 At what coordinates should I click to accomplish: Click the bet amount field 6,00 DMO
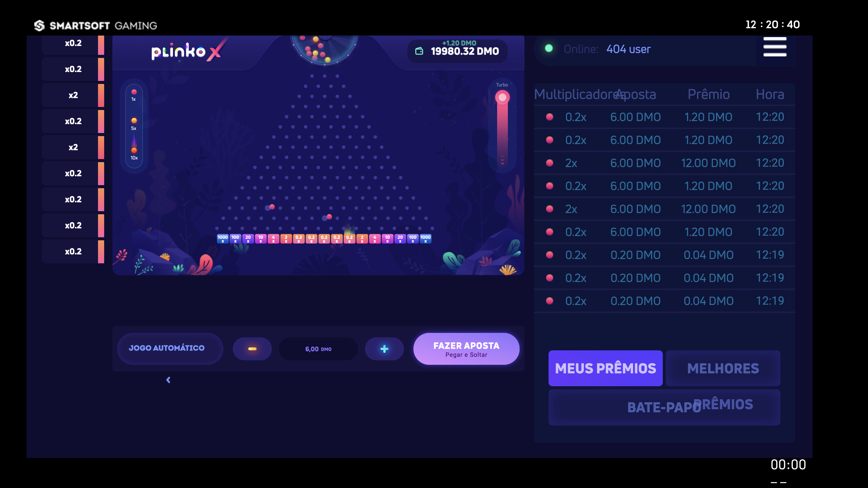318,349
